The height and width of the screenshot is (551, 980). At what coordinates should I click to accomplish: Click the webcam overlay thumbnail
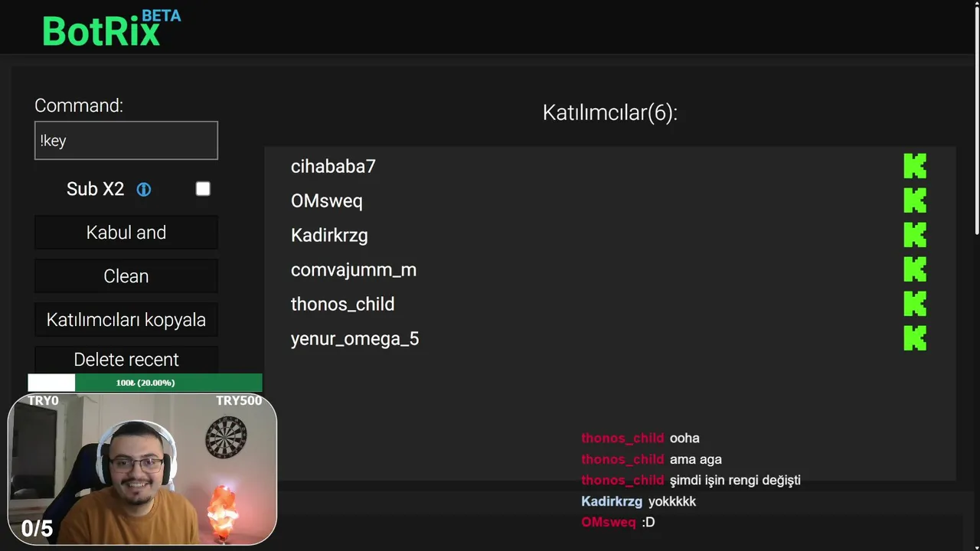click(x=142, y=470)
